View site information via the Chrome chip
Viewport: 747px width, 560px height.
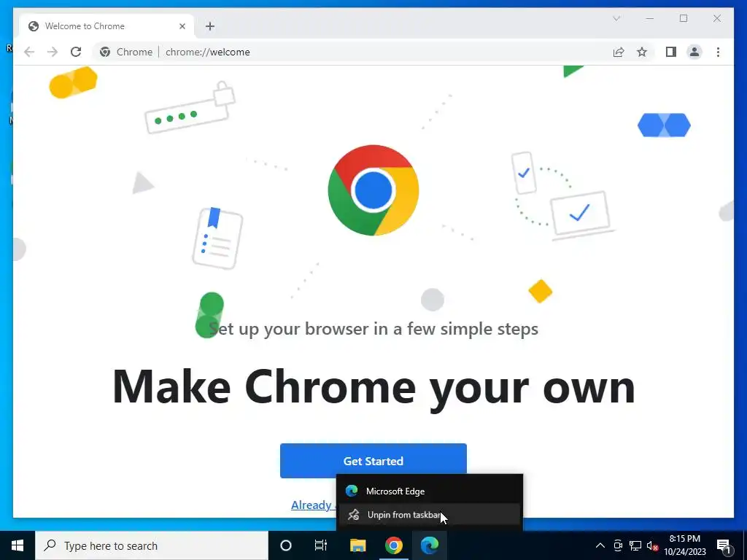(x=126, y=52)
